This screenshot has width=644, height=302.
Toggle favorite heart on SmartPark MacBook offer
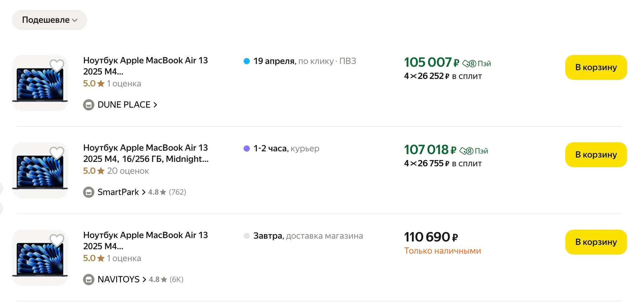[57, 153]
